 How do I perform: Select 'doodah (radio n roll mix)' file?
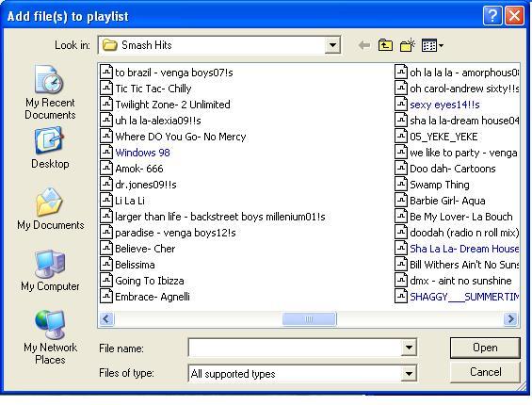pos(457,233)
